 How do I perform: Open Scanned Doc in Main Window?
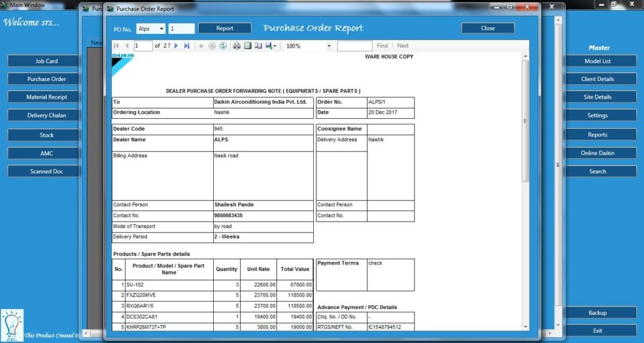tap(45, 171)
